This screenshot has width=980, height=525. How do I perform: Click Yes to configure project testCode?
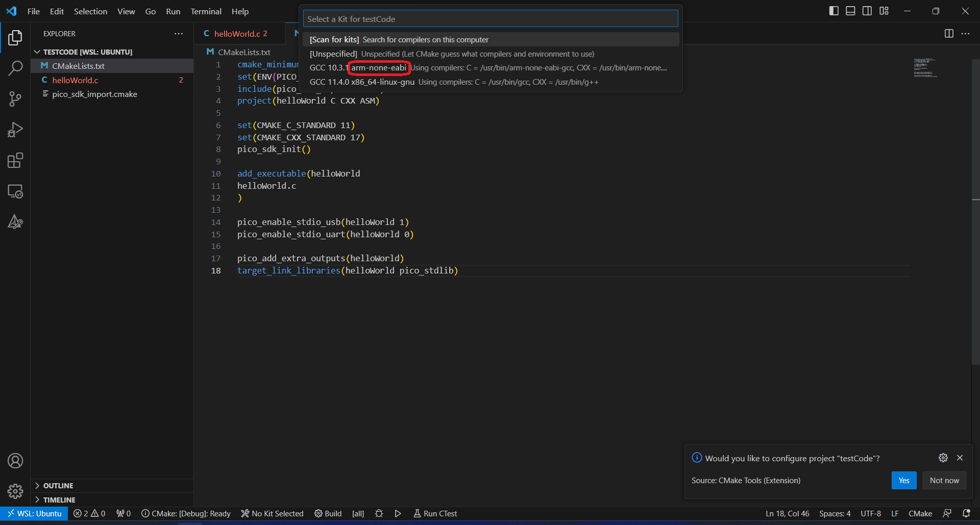(x=903, y=481)
